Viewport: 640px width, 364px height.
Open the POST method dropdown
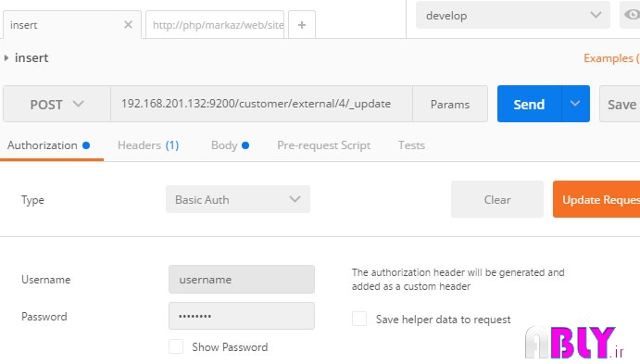coord(56,104)
